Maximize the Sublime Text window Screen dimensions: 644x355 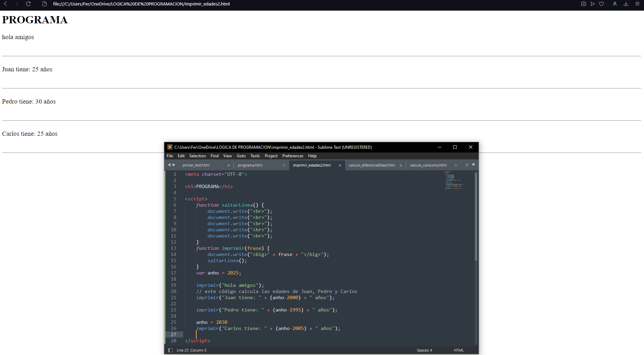(x=455, y=147)
